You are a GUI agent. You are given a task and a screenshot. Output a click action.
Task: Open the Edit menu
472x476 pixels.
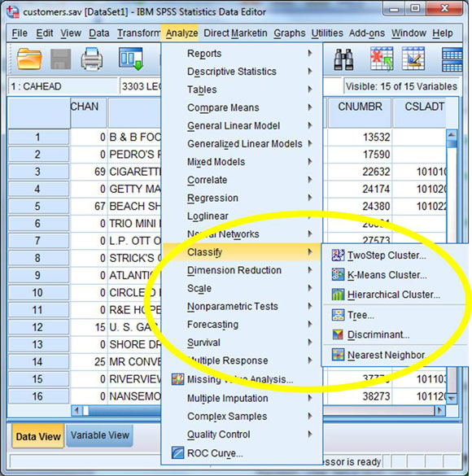[45, 33]
